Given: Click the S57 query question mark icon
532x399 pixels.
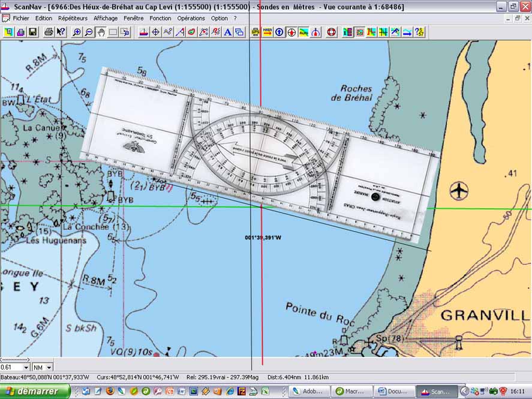Looking at the screenshot, I should [420, 32].
